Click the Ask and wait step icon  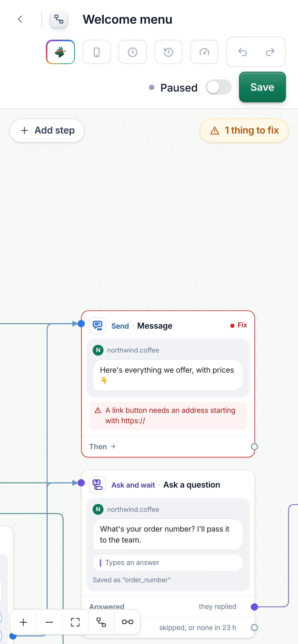[98, 485]
